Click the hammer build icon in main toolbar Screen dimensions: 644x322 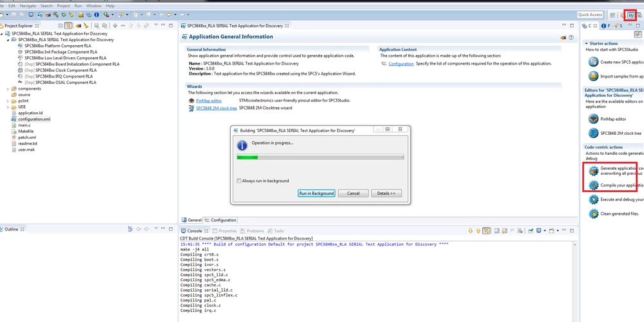click(56, 15)
